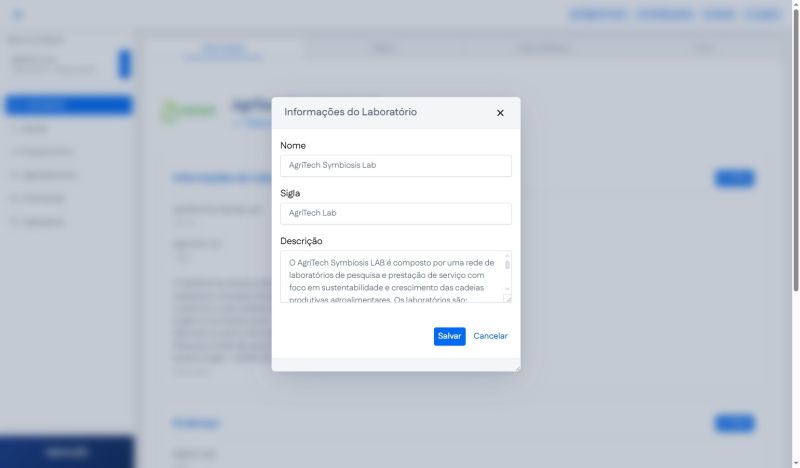Click inside the Descrição text area
Image resolution: width=800 pixels, height=468 pixels.
[x=390, y=276]
